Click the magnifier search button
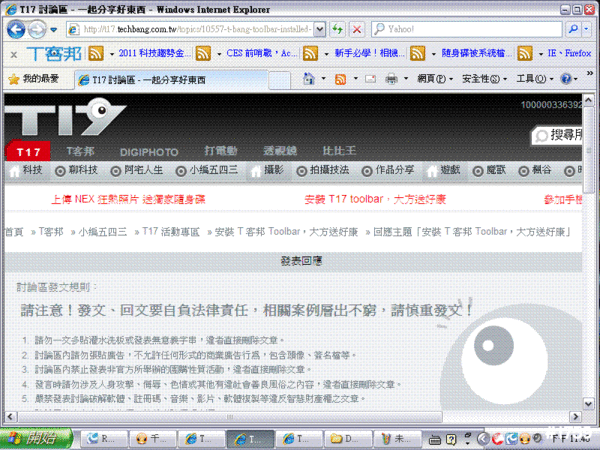This screenshot has width=600, height=450. 573,29
